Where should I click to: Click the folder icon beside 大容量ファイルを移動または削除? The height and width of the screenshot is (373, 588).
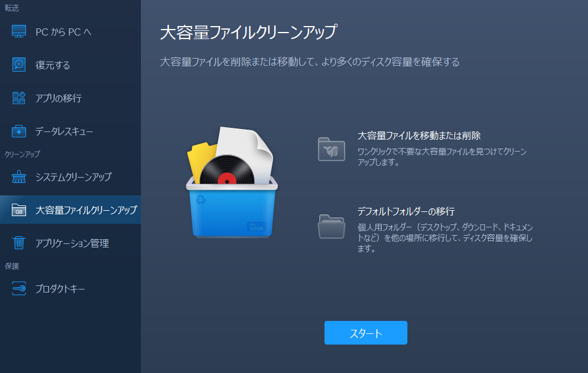click(332, 149)
